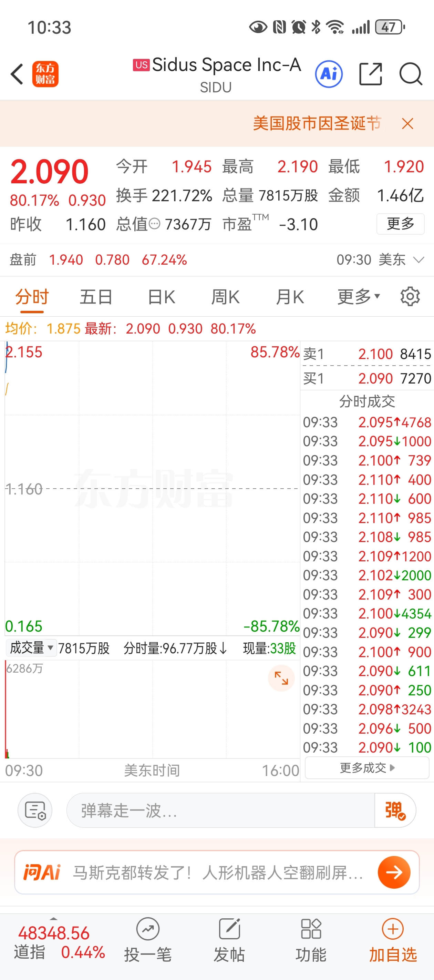Tap the 总值 smiley info icon

(x=154, y=224)
